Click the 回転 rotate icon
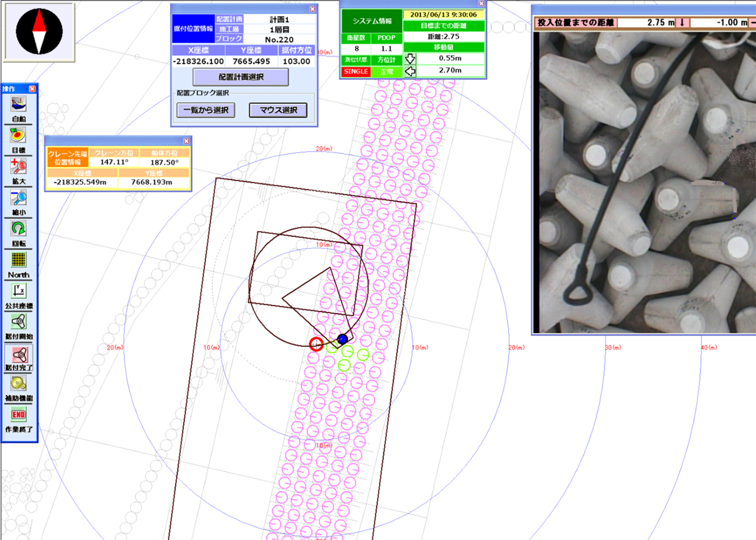 click(19, 229)
